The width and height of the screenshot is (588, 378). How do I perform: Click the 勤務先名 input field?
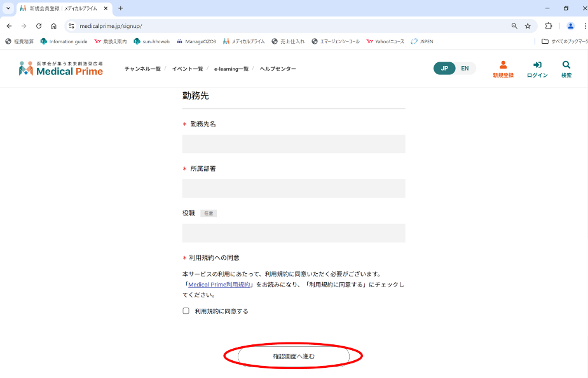pos(294,144)
